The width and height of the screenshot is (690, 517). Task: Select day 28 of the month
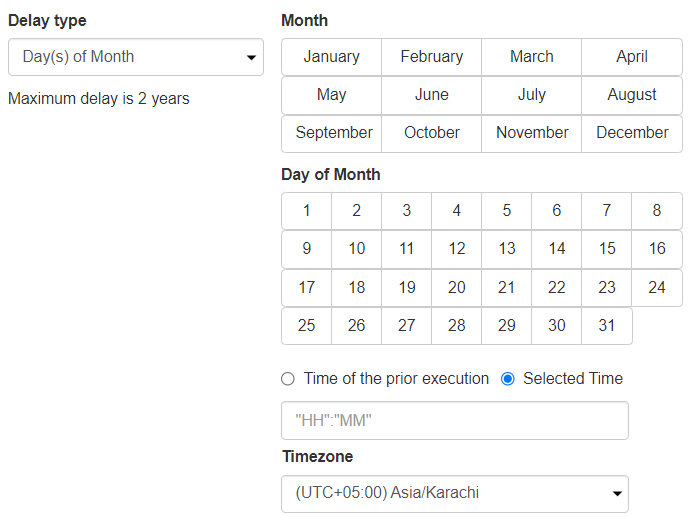(457, 326)
